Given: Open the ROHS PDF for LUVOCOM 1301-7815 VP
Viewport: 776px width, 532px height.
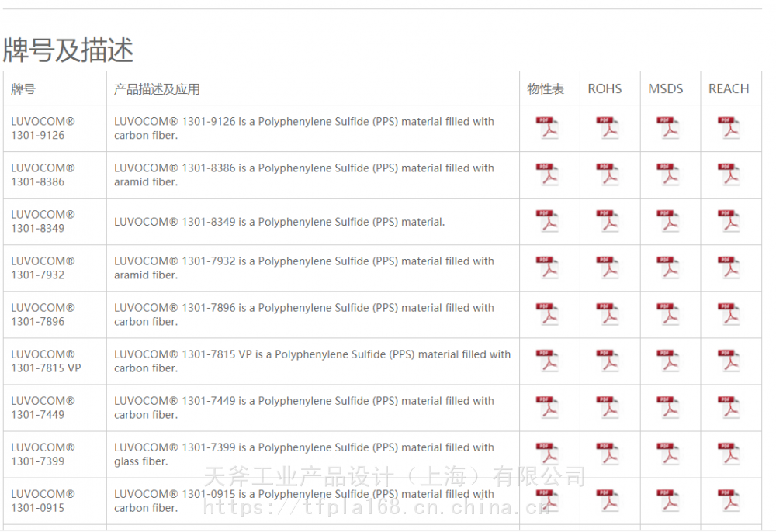Looking at the screenshot, I should tap(608, 361).
